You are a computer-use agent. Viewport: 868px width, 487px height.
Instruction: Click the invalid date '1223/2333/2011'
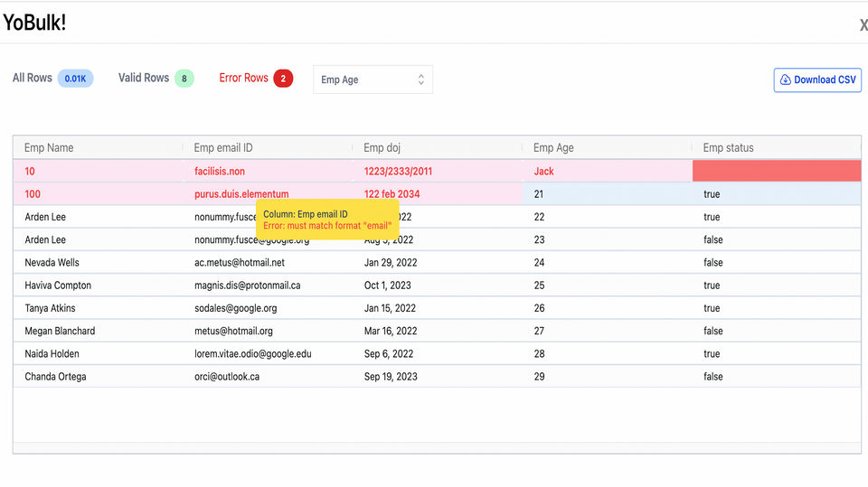pyautogui.click(x=398, y=172)
